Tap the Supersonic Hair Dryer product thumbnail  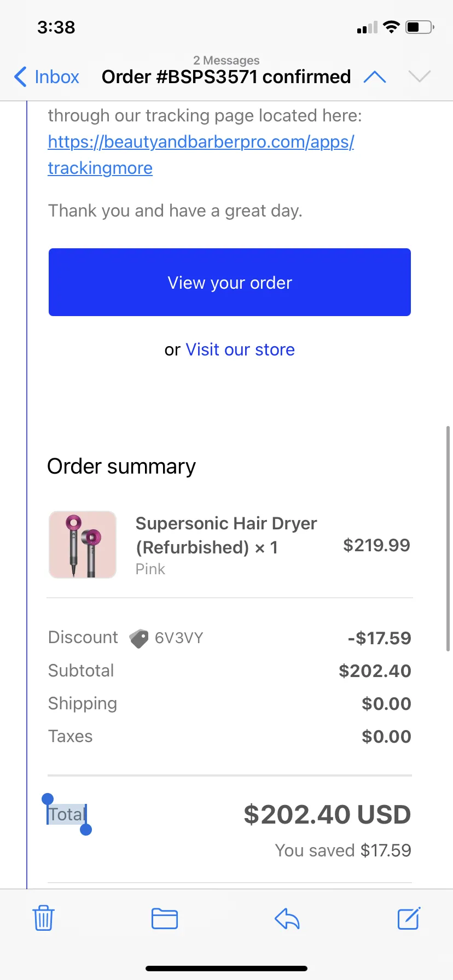(83, 545)
